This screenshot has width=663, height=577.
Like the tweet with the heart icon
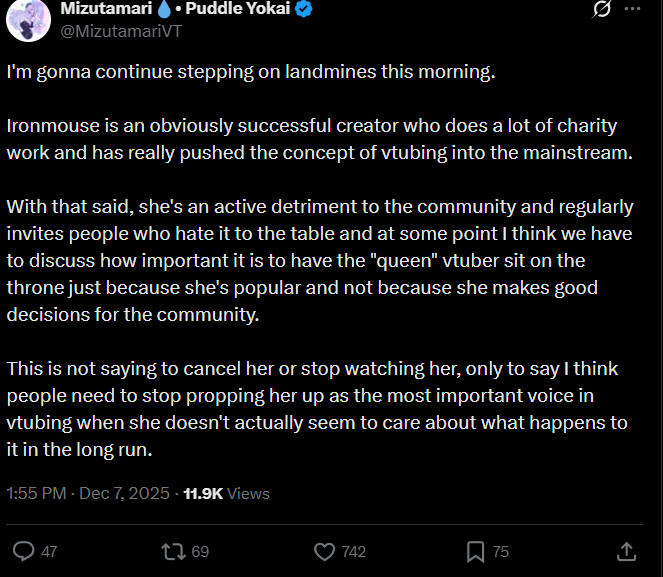coord(324,551)
